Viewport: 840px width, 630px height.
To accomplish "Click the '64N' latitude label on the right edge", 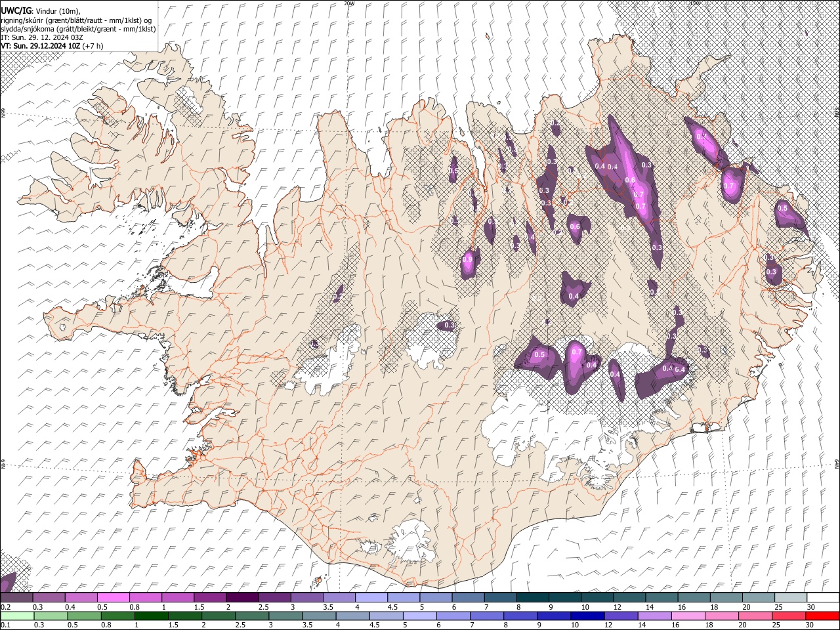I will point(837,464).
